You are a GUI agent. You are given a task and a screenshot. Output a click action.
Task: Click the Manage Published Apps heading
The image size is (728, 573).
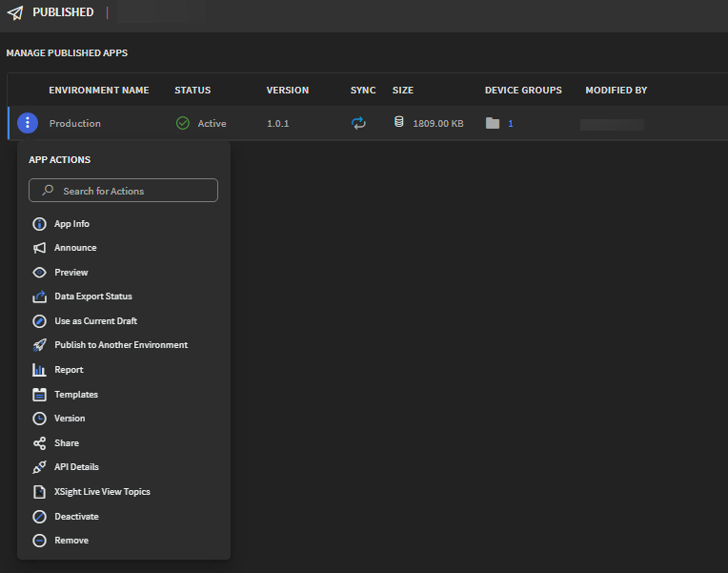pyautogui.click(x=67, y=53)
